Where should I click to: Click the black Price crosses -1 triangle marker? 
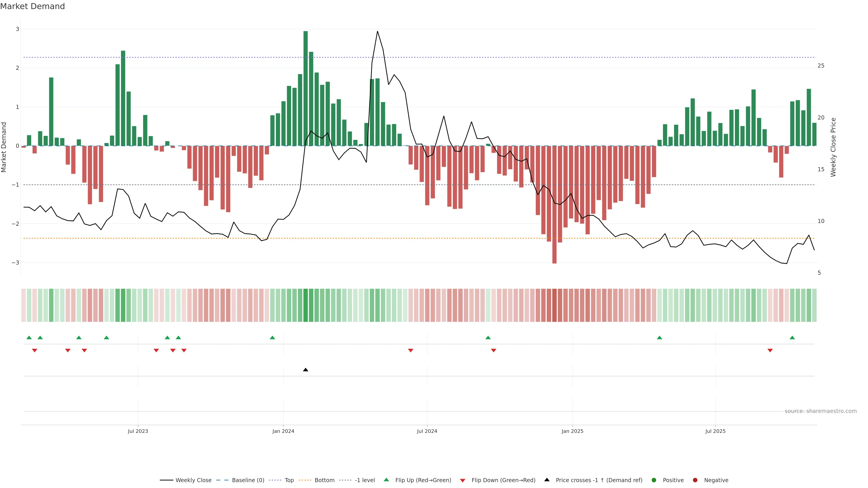click(x=305, y=370)
